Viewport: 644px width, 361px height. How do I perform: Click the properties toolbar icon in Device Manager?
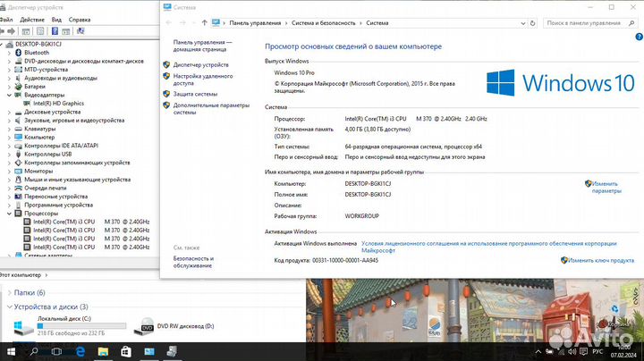[x=40, y=31]
